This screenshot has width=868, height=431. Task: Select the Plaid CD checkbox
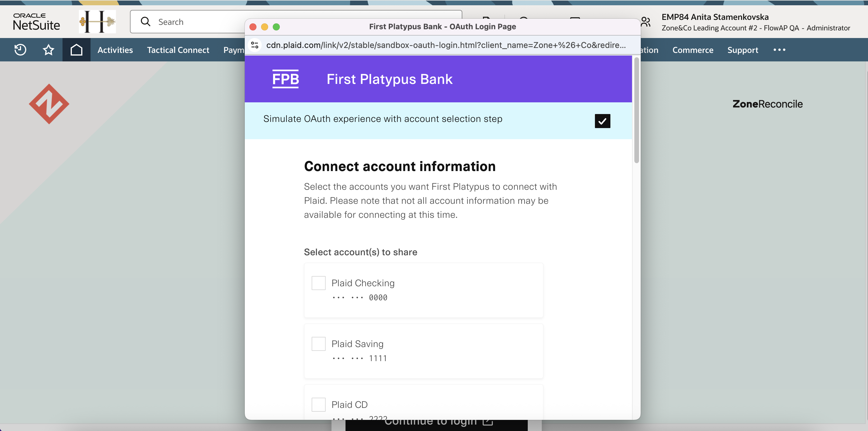[318, 404]
